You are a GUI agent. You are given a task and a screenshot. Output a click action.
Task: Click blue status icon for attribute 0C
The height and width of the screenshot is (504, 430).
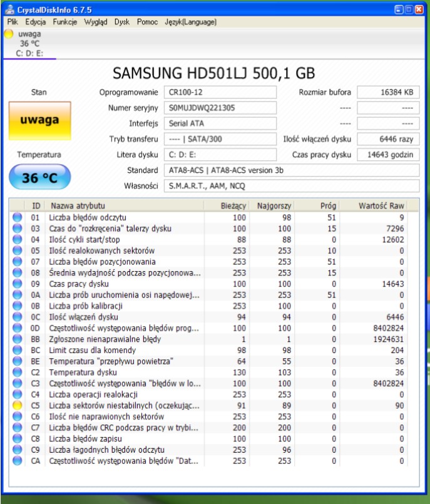(x=18, y=317)
